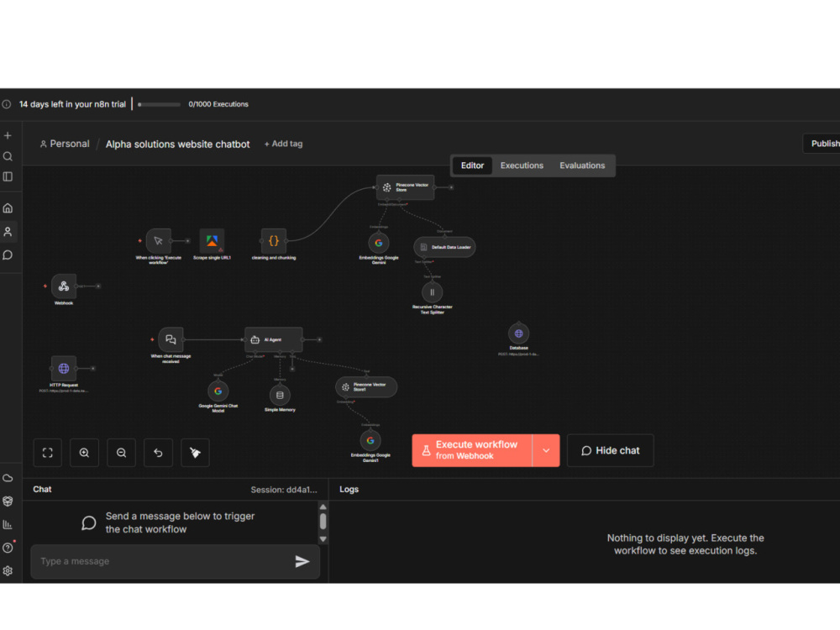Click the executions usage progress bar
The image size is (840, 630).
pos(159,104)
